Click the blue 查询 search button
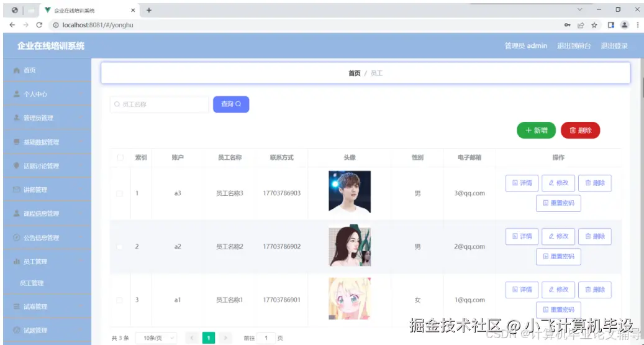The image size is (644, 345). coord(231,104)
